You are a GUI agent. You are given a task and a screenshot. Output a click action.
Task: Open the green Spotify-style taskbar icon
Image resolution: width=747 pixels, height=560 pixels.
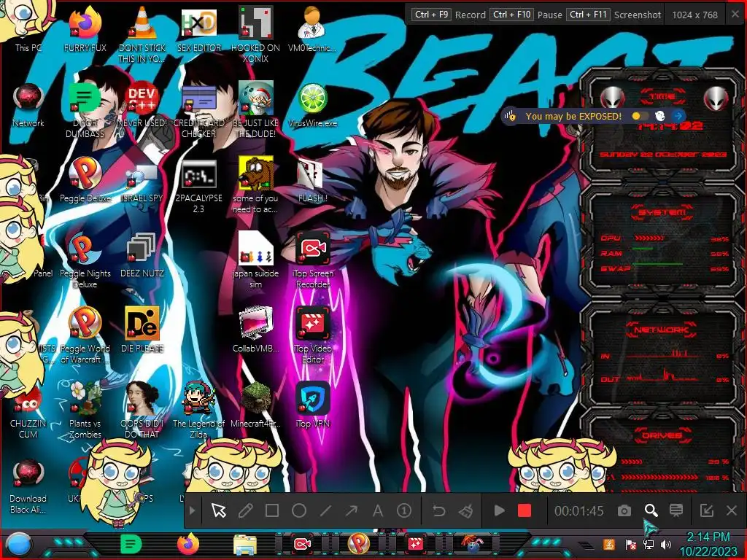131,544
